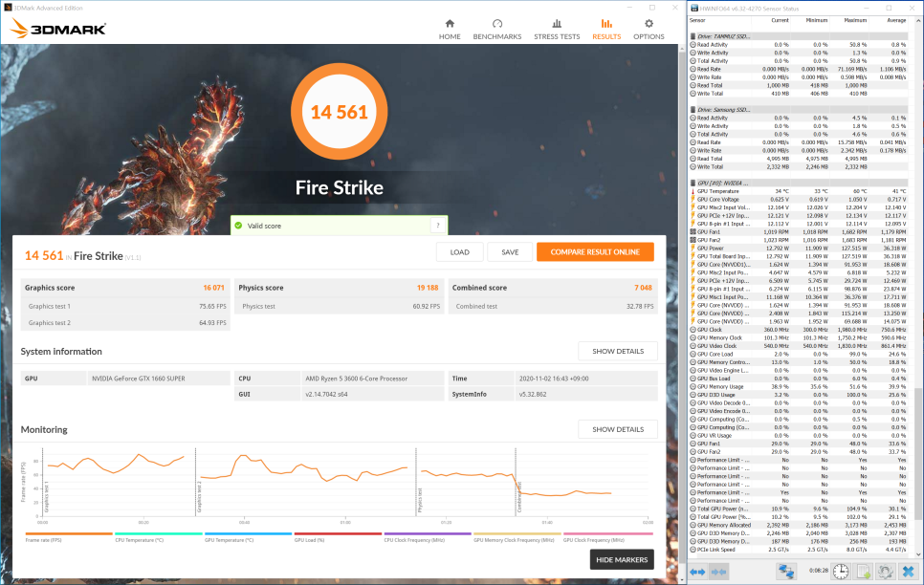Click the blue X close-sensors icon in HWiNFO
The height and width of the screenshot is (585, 924).
click(x=908, y=571)
